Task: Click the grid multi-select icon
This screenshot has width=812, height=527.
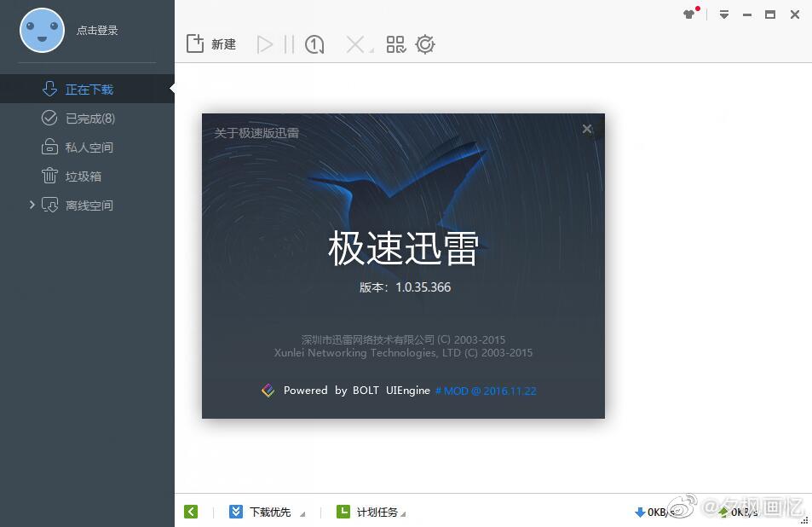Action: [396, 44]
